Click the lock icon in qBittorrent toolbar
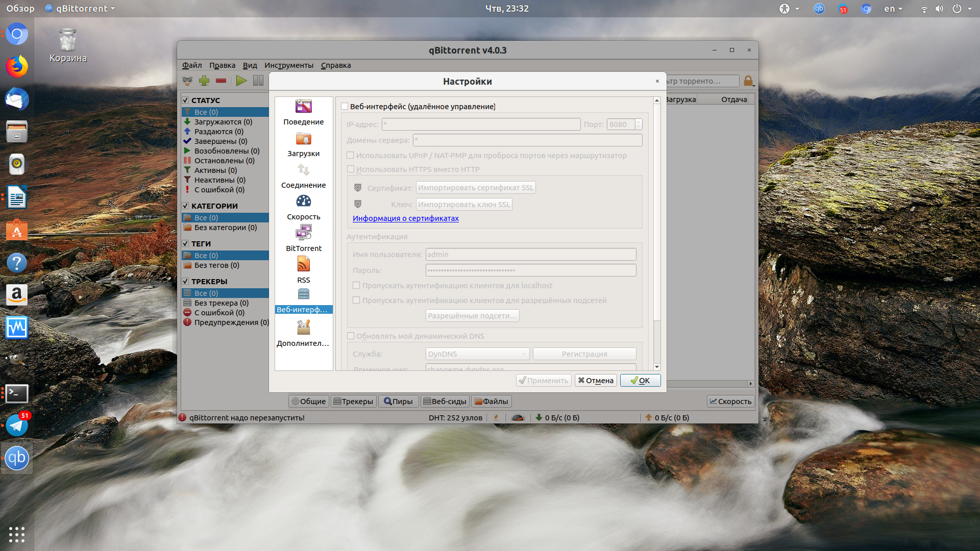The height and width of the screenshot is (551, 980). pos(748,81)
